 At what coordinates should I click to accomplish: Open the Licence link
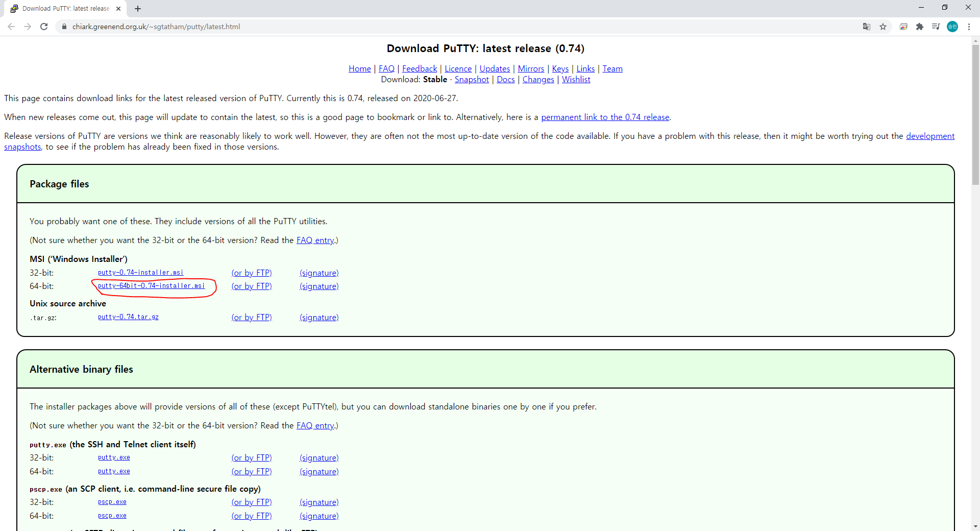(x=458, y=68)
